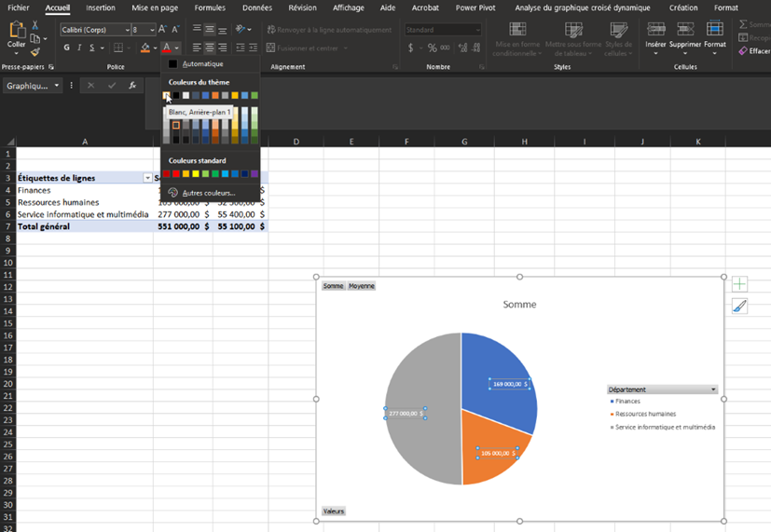Select the format painter brush icon
This screenshot has width=771, height=532.
(x=35, y=52)
